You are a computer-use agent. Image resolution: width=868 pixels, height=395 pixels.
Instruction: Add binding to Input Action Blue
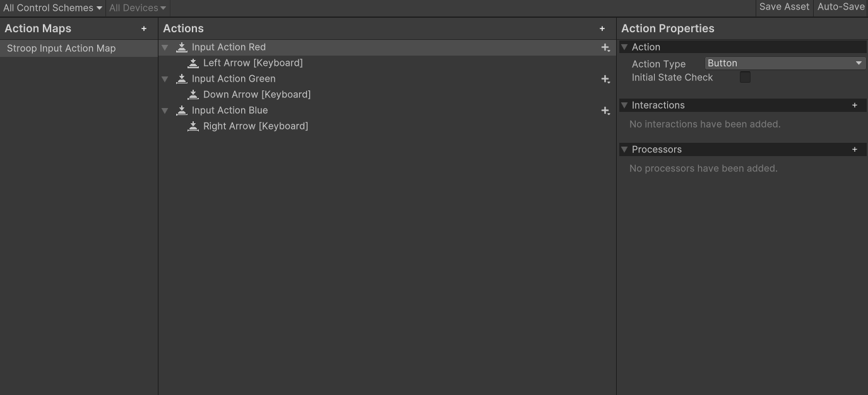(x=605, y=111)
